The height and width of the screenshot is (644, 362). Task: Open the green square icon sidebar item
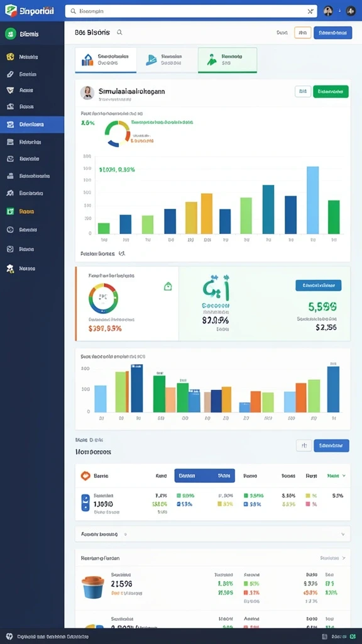tap(11, 211)
